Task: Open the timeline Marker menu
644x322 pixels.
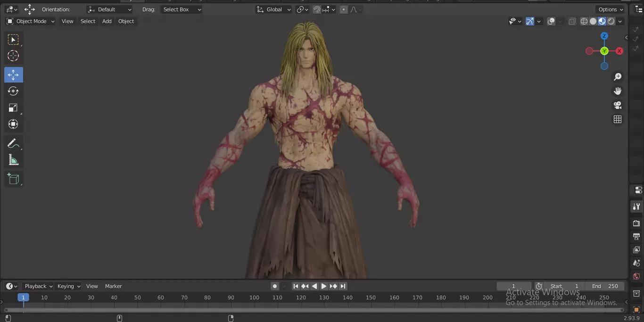Action: pyautogui.click(x=113, y=286)
